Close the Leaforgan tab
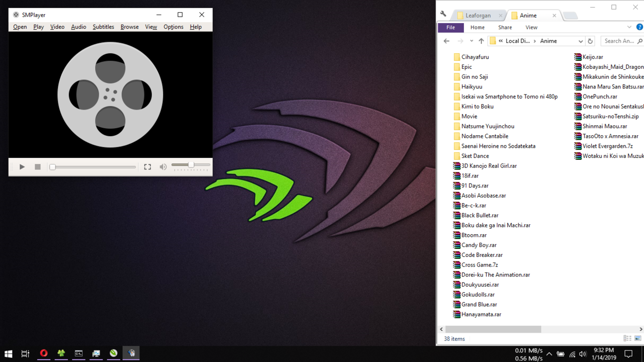Screen dimensions: 644x362 click(501, 16)
